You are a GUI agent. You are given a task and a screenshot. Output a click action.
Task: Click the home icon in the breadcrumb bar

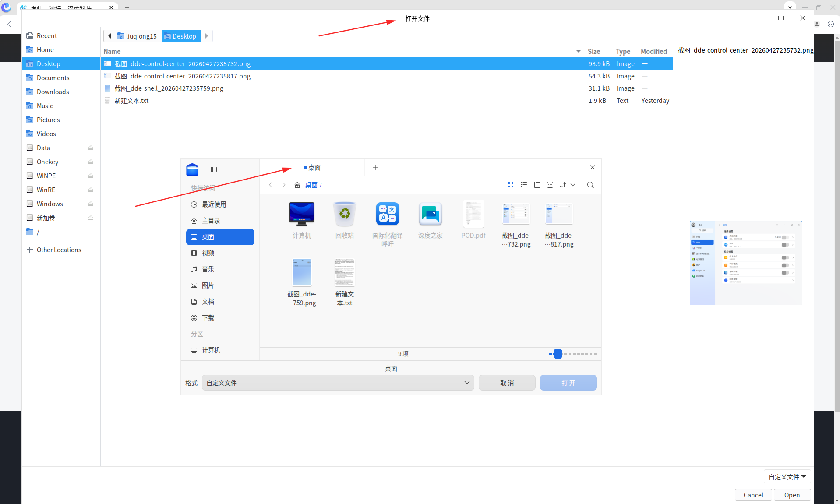click(x=297, y=185)
